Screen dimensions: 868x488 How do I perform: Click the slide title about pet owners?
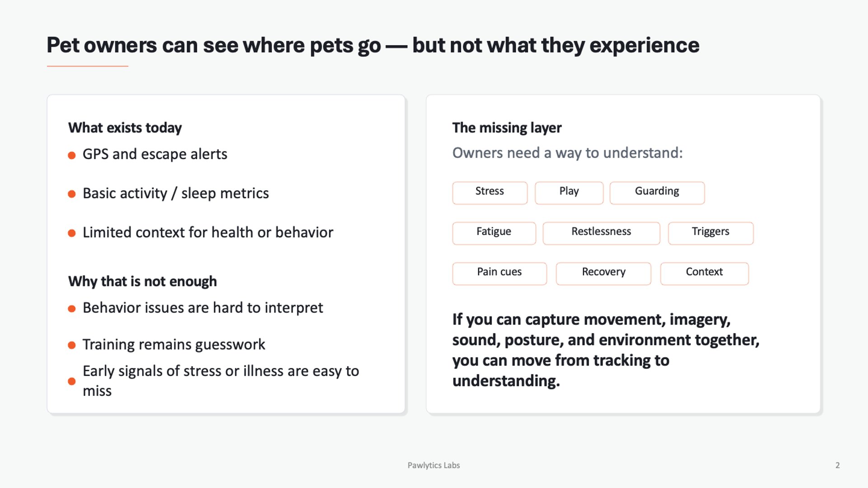coord(373,46)
